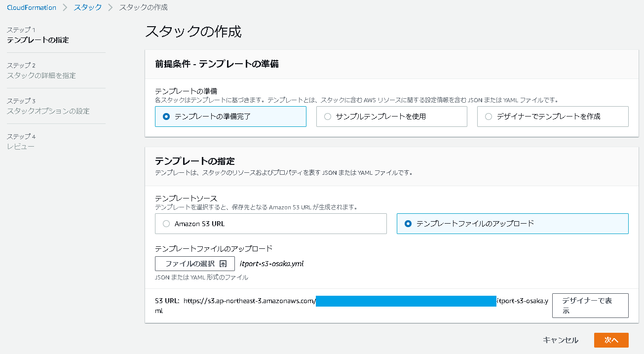Image resolution: width=644 pixels, height=354 pixels.
Task: Click the ファイルの選択 upload button
Action: coord(195,264)
